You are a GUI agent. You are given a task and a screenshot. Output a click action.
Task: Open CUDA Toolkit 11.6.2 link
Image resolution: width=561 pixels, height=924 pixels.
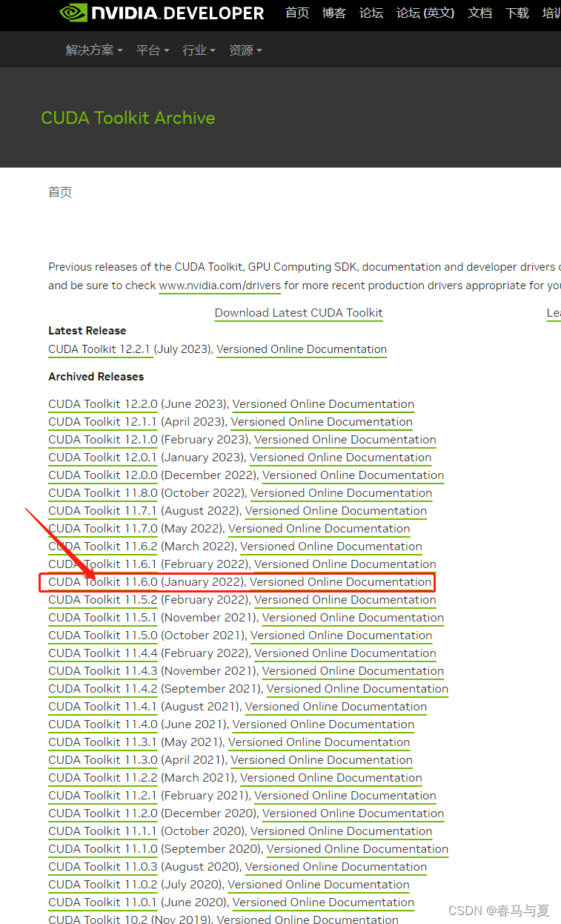click(x=103, y=547)
